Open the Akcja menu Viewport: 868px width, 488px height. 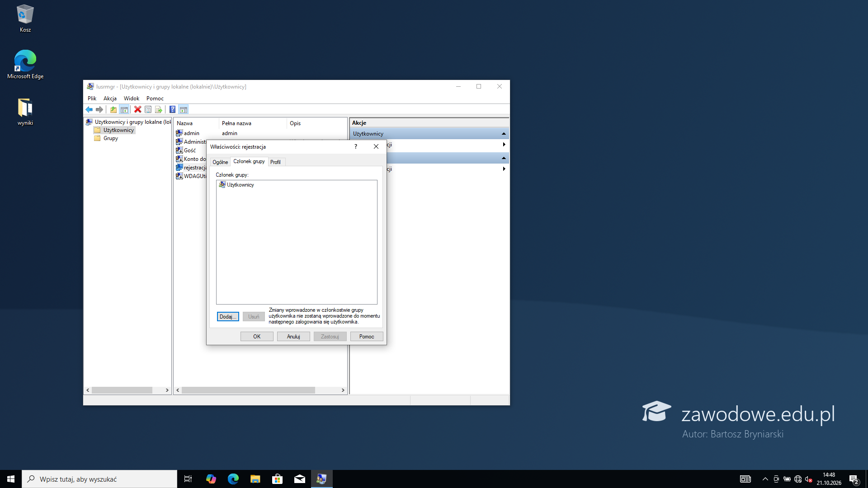tap(110, 98)
